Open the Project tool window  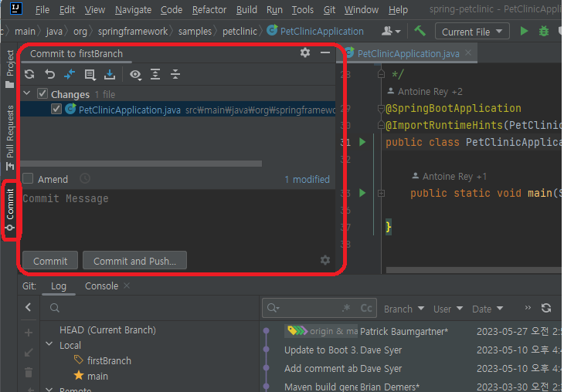[10, 69]
